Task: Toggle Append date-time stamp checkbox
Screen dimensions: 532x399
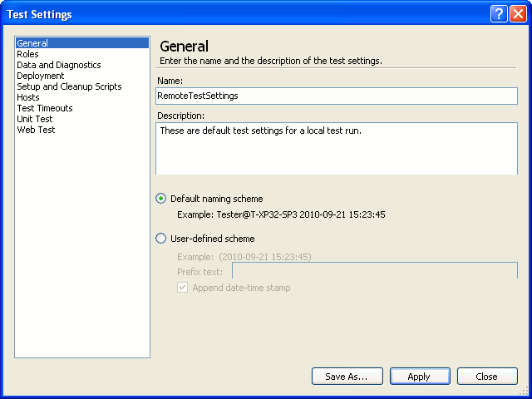Action: (x=183, y=288)
